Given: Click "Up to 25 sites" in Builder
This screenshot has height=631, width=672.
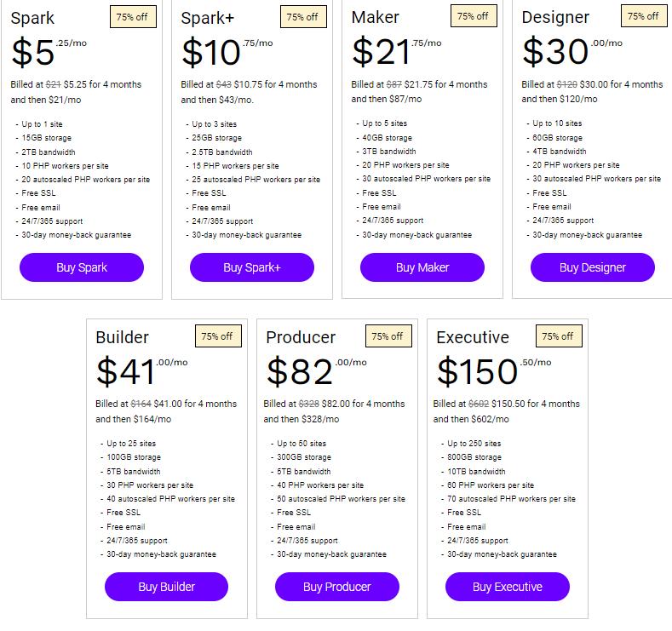Looking at the screenshot, I should pos(133,444).
